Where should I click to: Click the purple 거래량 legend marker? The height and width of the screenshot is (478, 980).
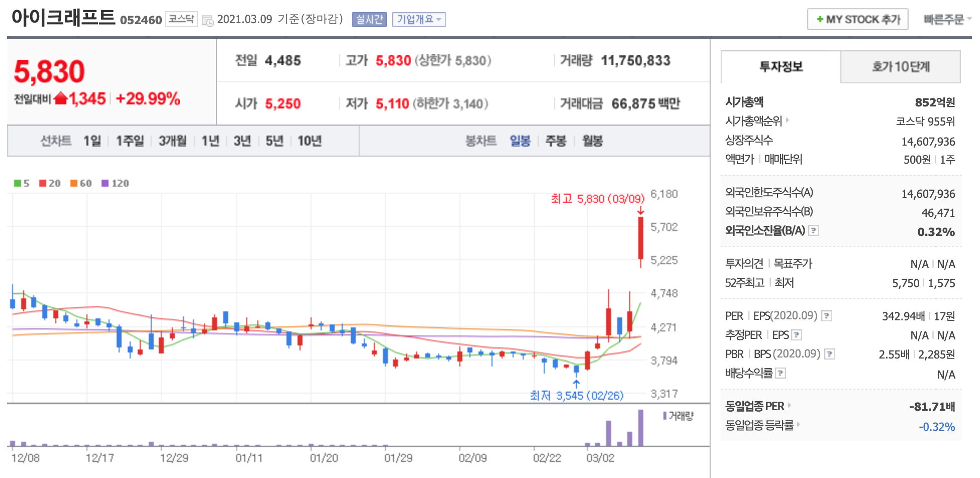click(x=665, y=416)
